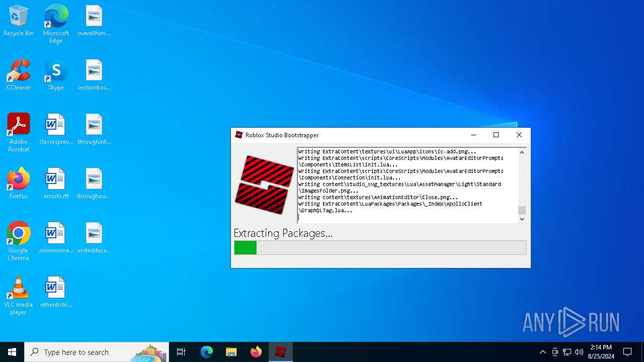Click the Roblox Studio Bootstrapper title text
Screen dimensions: 644x362
click(282, 135)
